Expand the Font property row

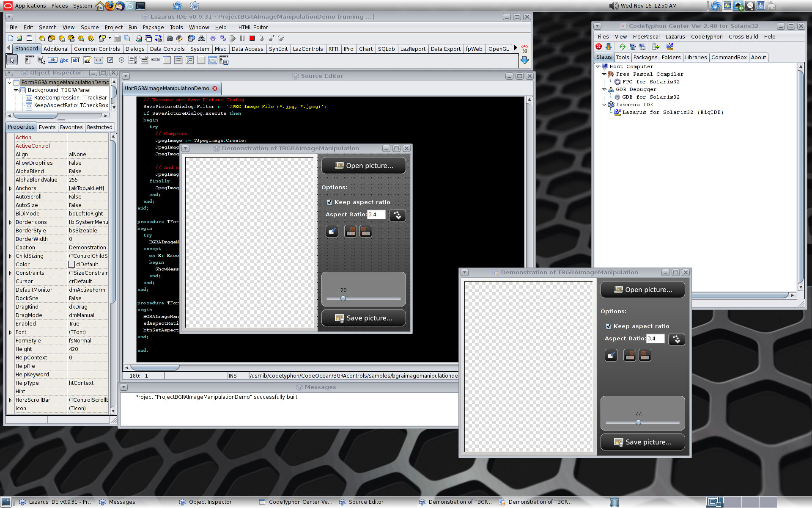click(10, 332)
